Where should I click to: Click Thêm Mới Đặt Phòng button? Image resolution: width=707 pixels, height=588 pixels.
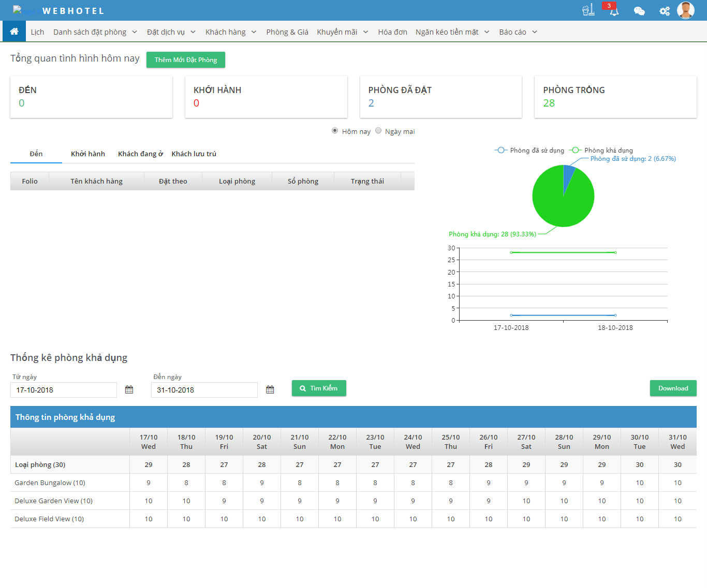tap(186, 59)
